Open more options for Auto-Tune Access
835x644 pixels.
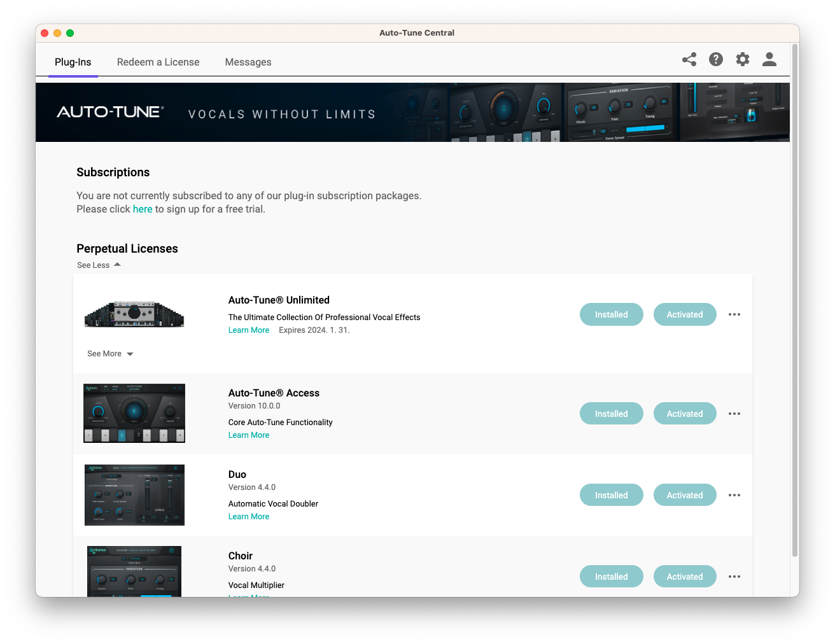click(x=734, y=414)
